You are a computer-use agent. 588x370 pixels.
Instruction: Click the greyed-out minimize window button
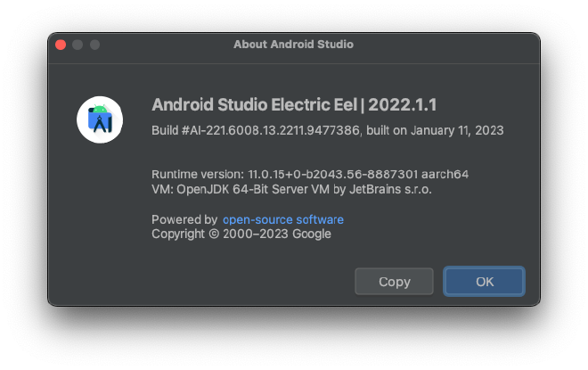coord(78,45)
